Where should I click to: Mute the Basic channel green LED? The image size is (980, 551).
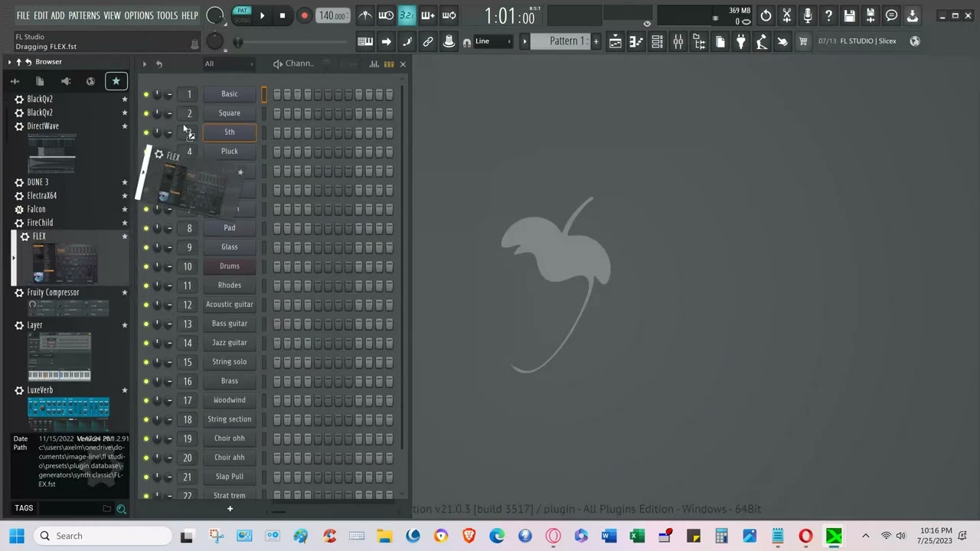[146, 94]
